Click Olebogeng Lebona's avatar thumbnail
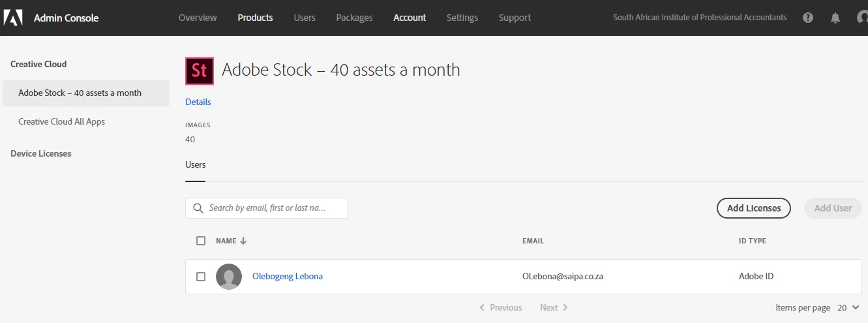 [x=229, y=277]
